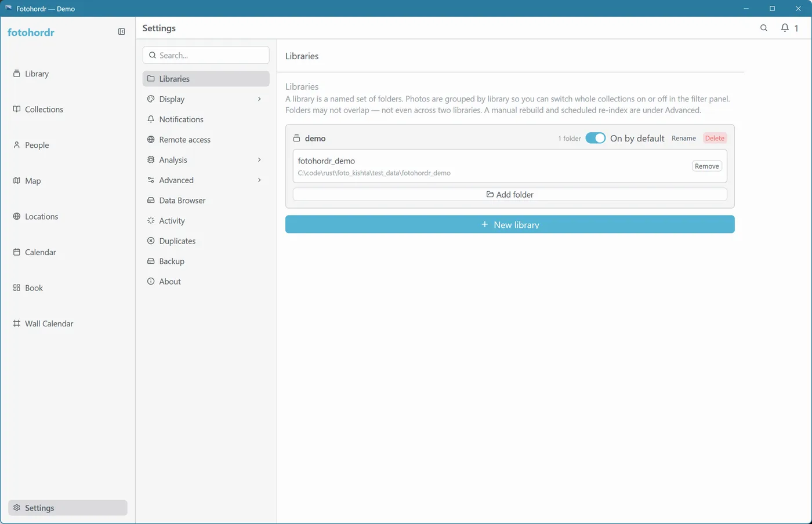
Task: Click the Wall Calendar hash icon
Action: tap(17, 323)
